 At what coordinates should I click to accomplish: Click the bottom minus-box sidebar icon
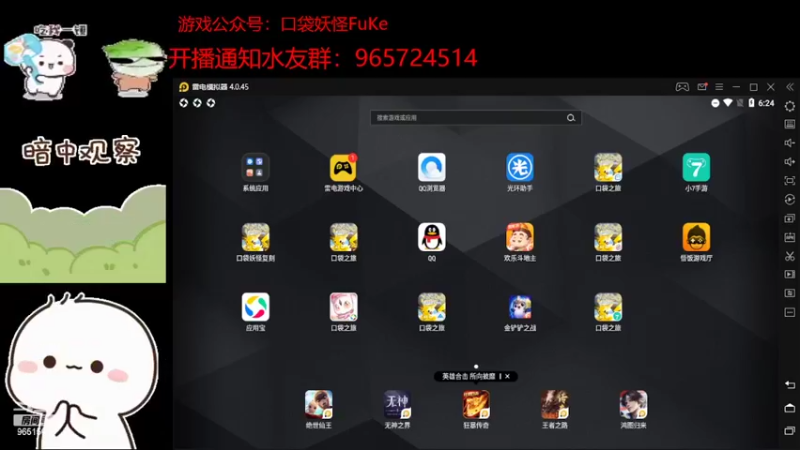790,312
